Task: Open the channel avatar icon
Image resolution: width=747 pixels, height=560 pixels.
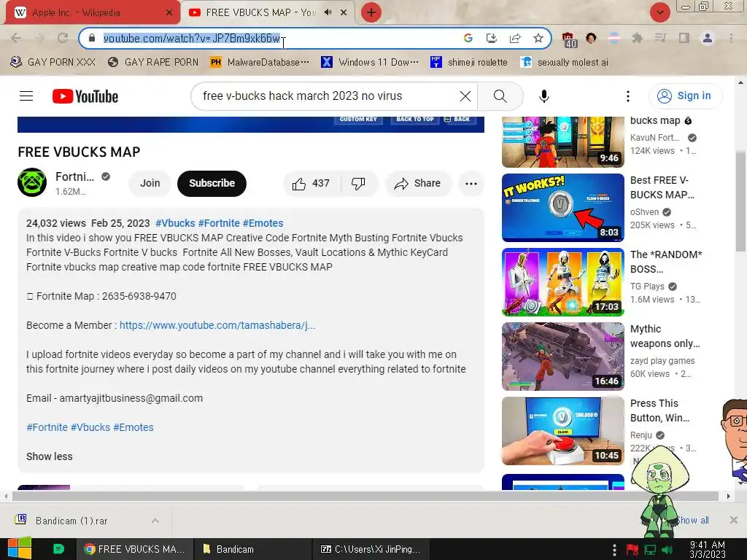Action: point(32,182)
